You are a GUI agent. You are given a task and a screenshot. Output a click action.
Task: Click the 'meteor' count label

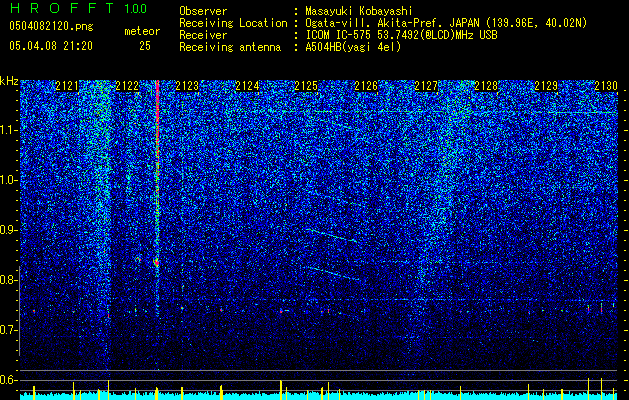pos(142,31)
